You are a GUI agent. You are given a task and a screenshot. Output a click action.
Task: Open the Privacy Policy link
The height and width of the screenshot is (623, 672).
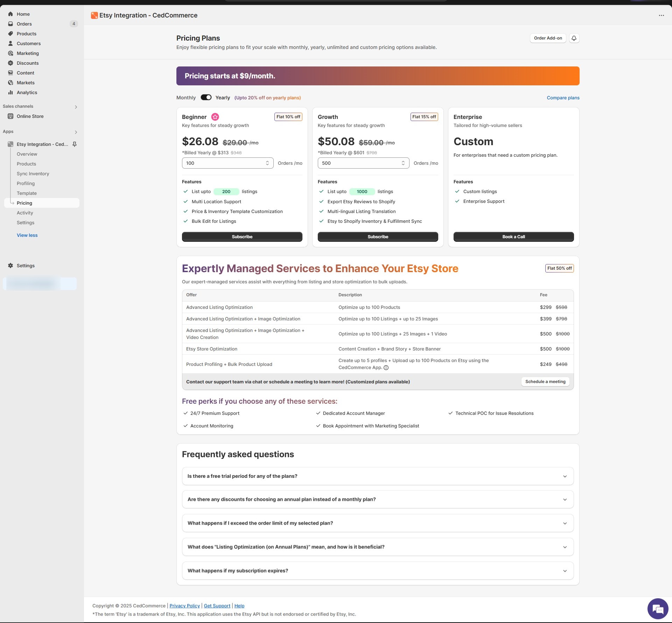coord(184,606)
